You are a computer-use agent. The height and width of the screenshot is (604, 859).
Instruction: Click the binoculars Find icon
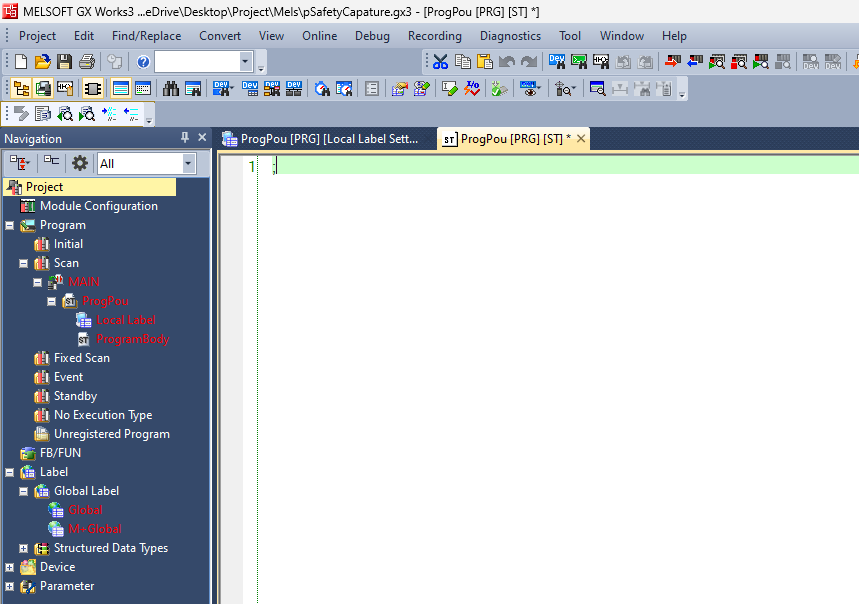(170, 88)
